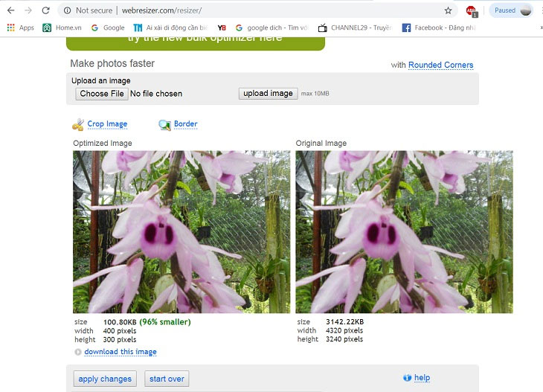The image size is (543, 392).
Task: Click the download this image link
Action: (x=121, y=352)
